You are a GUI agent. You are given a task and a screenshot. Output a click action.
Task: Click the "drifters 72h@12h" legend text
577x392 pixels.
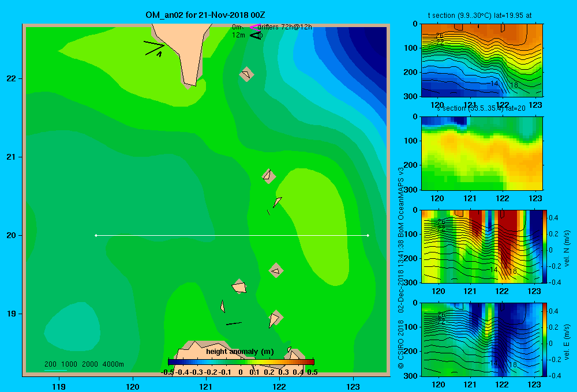click(285, 27)
